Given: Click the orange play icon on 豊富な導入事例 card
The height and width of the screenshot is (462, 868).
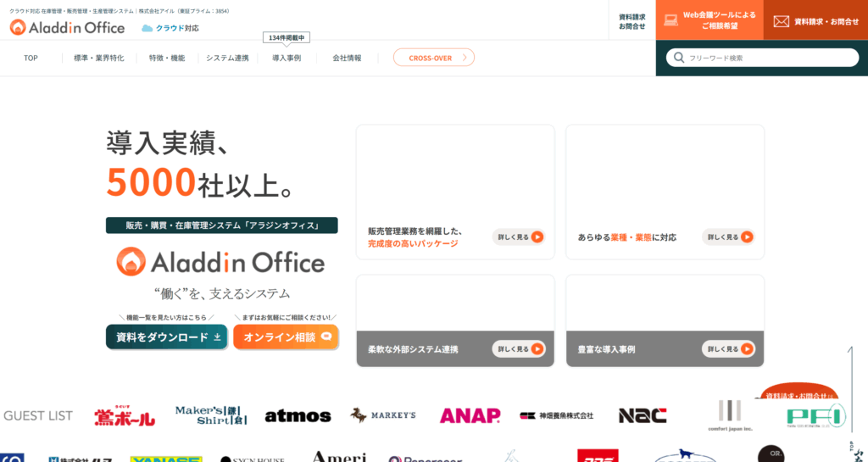Looking at the screenshot, I should pyautogui.click(x=747, y=349).
